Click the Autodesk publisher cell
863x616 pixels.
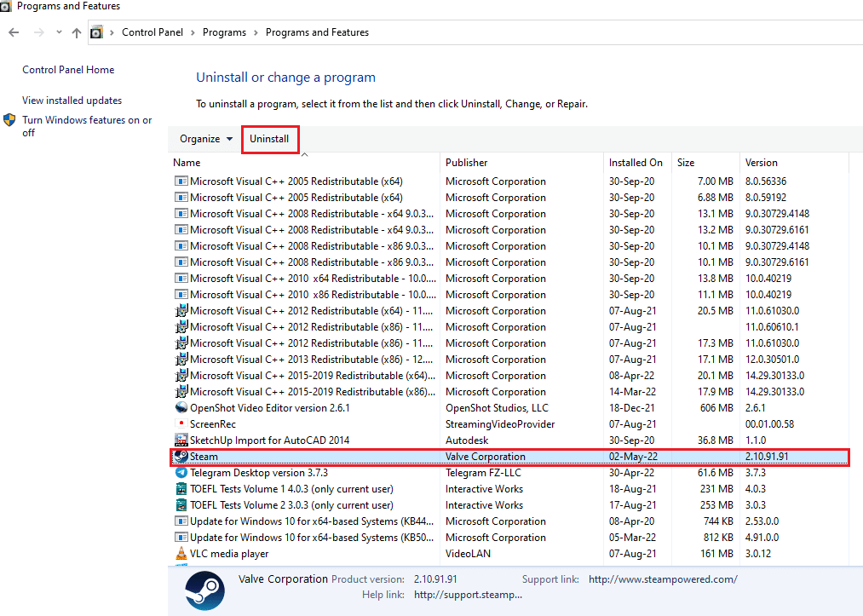click(x=467, y=440)
